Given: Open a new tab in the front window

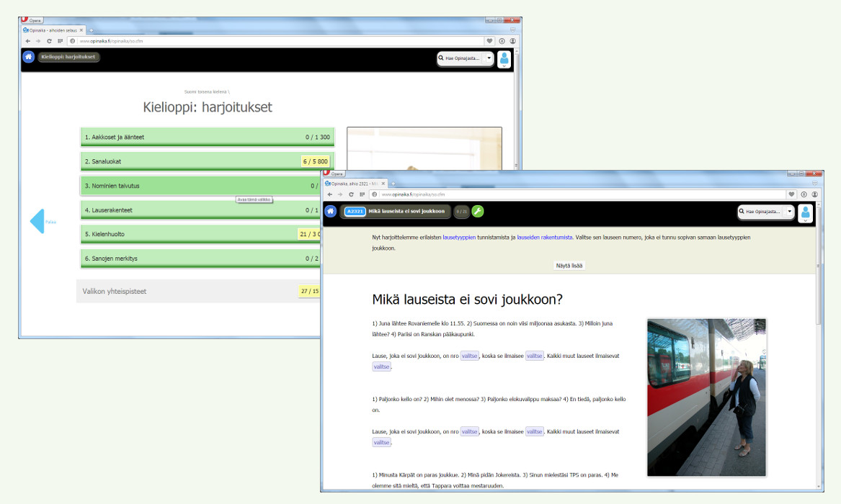Looking at the screenshot, I should 393,184.
